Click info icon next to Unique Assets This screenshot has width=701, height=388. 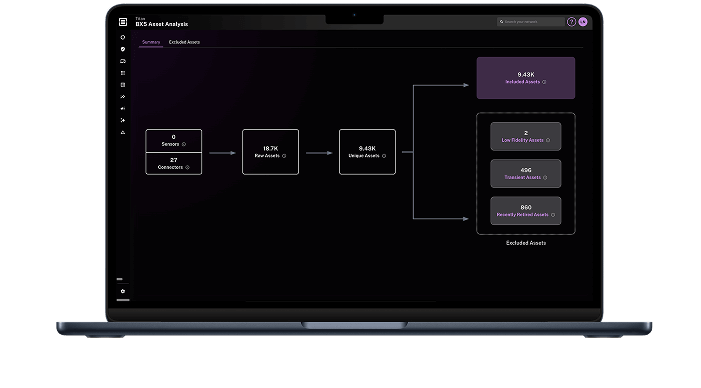point(384,156)
